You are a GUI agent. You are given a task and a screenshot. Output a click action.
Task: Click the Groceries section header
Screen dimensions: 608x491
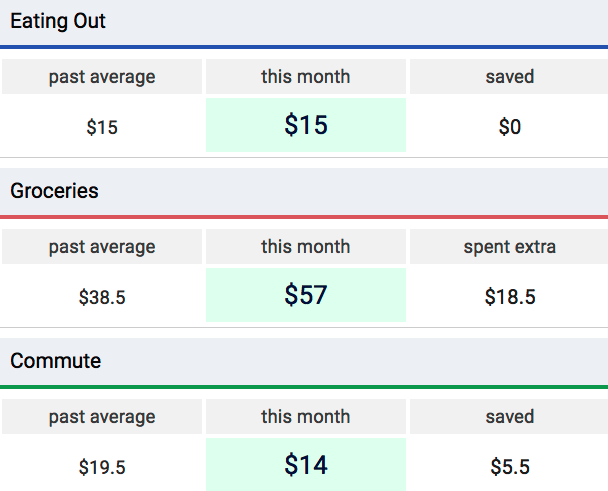coord(55,191)
